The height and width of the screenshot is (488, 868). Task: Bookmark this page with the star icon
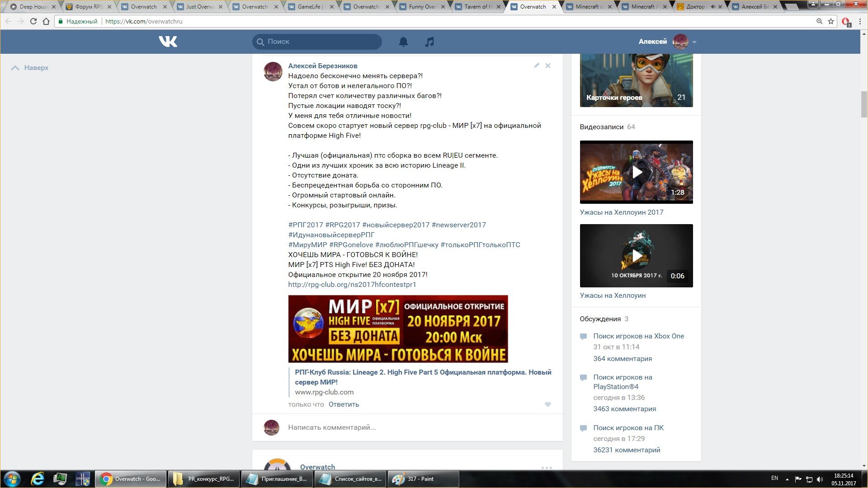[831, 21]
